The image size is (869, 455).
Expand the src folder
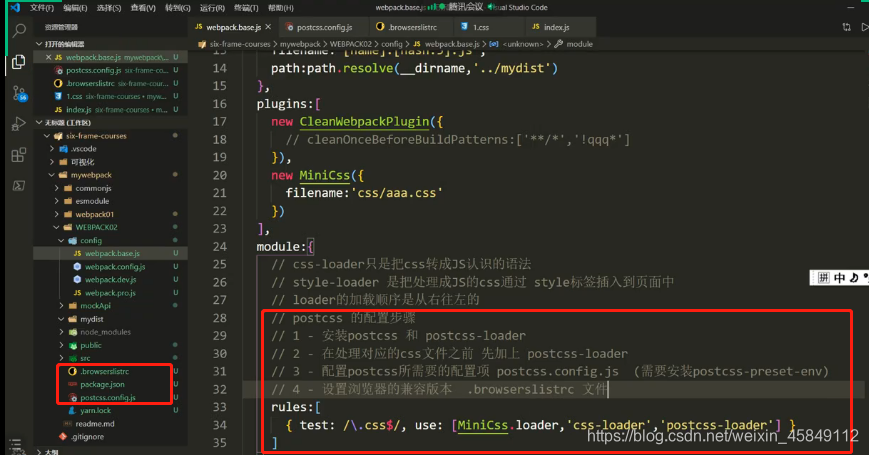[62, 358]
